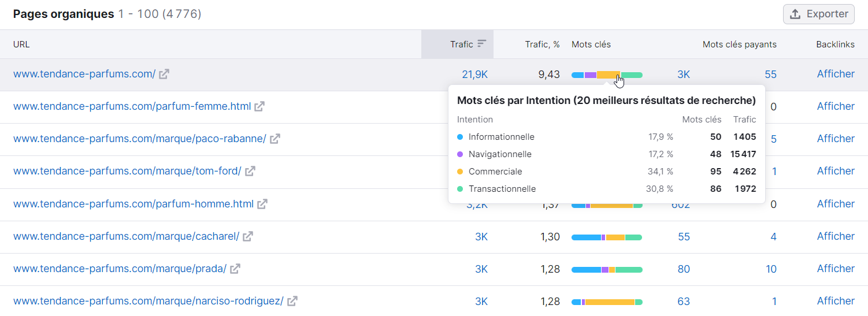868x316 pixels.
Task: Click Afficher backlinks for paco-rabanne row
Action: point(836,139)
